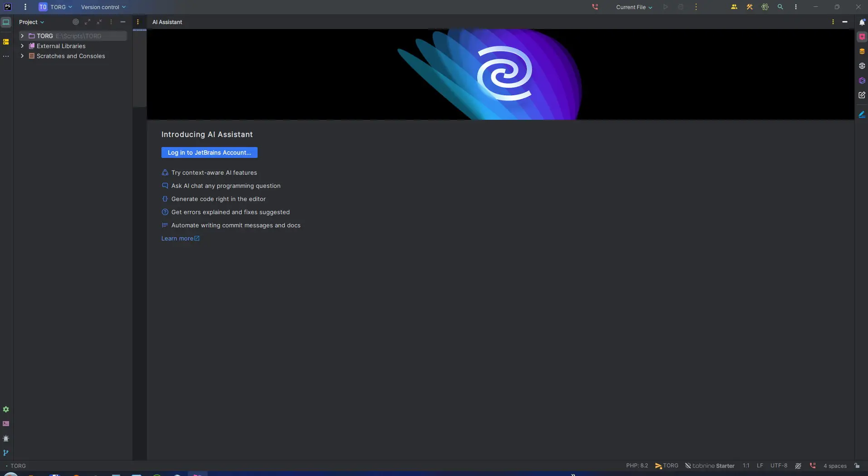Open the PhpStorm main menu hamburger
This screenshot has width=868, height=476.
[25, 7]
